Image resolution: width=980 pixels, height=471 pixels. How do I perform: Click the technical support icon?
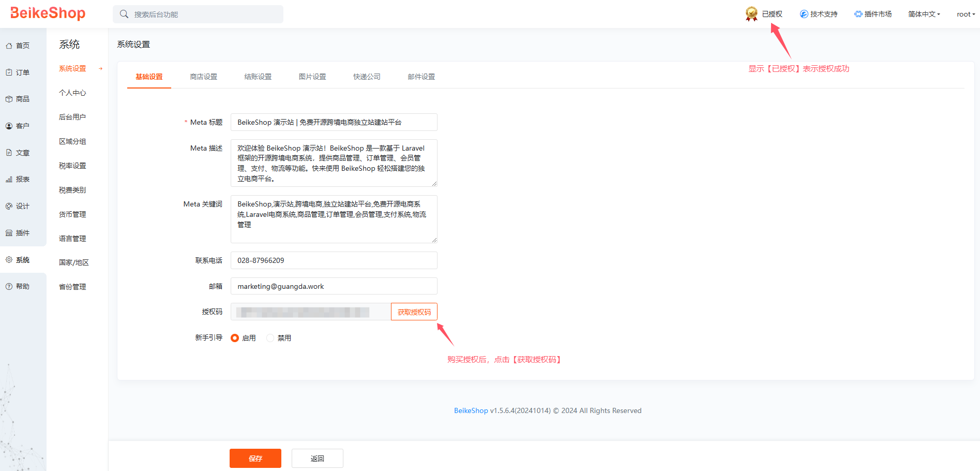(x=804, y=14)
